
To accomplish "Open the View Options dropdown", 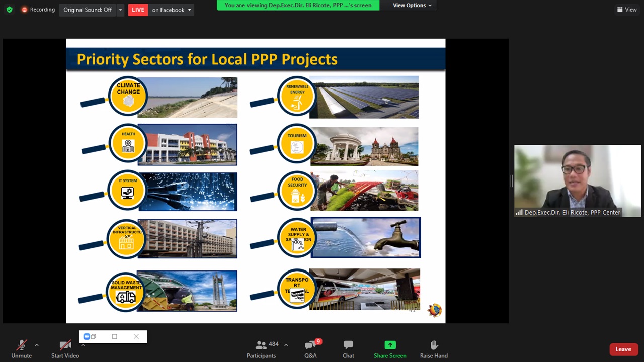I will 412,5.
